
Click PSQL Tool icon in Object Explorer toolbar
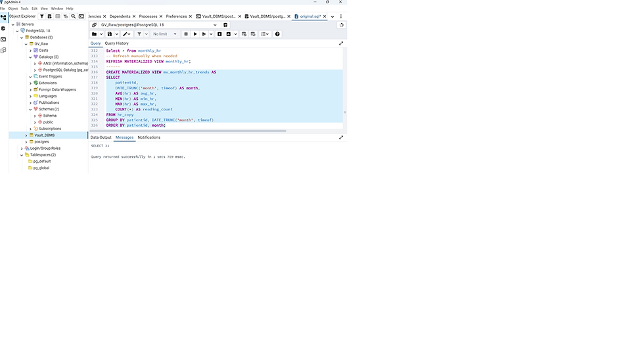pos(81,16)
